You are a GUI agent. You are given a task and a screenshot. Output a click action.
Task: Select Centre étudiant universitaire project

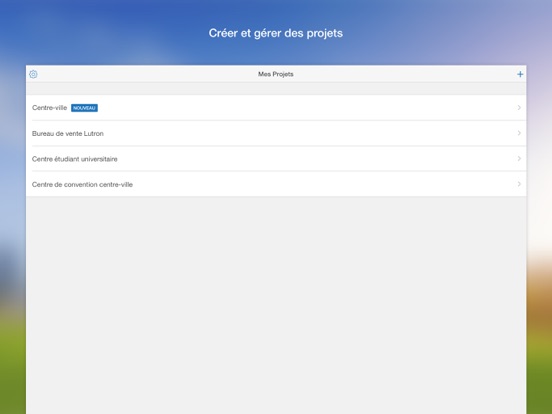pyautogui.click(x=276, y=159)
